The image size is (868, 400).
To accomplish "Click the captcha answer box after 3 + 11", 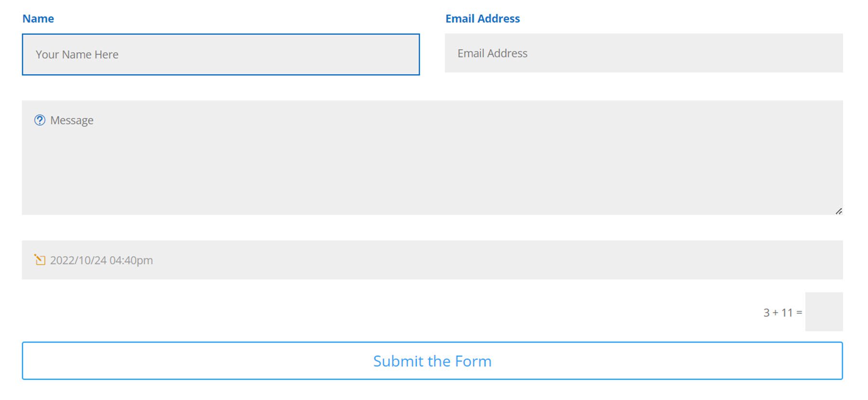I will [824, 312].
